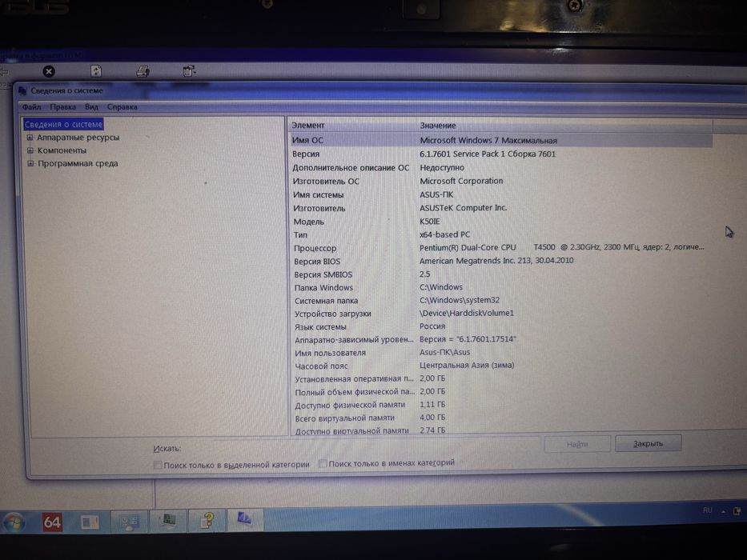747x560 pixels.
Task: Click the ASUSTeK Computer Inc. value
Action: point(463,208)
